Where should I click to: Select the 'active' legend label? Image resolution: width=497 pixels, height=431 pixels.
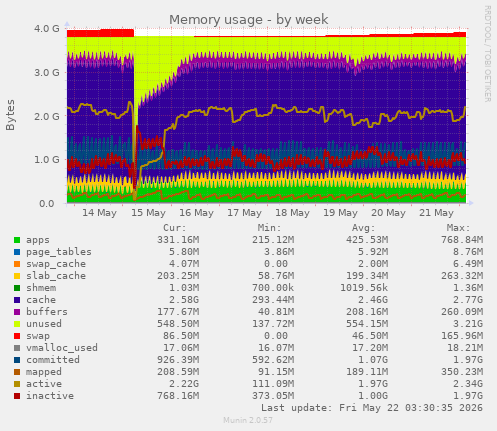(x=44, y=384)
